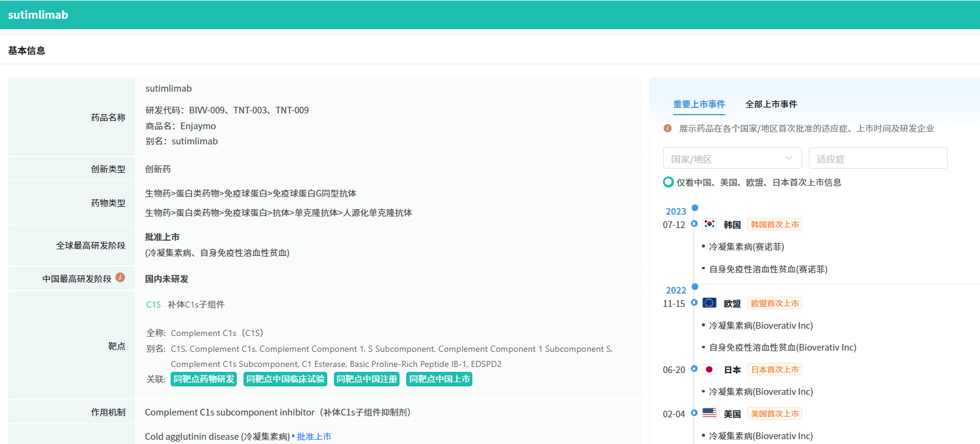Click the 2023 timeline year marker dot
Screen dimensions: 980x444
coord(695,208)
